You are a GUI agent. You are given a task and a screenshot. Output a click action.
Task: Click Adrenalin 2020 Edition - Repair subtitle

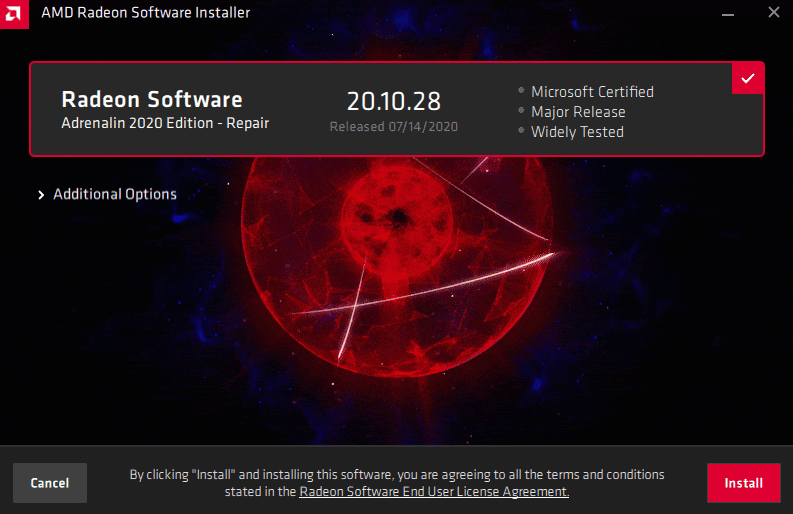click(165, 123)
